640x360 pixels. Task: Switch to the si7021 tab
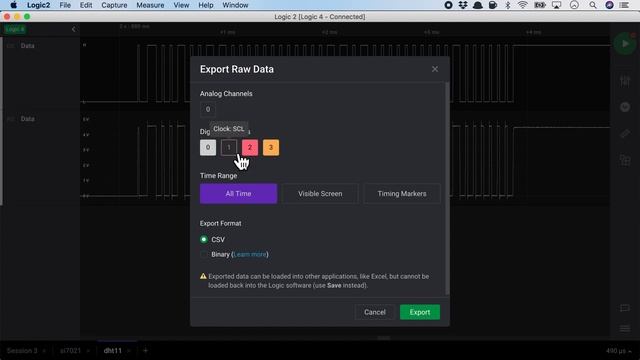pyautogui.click(x=70, y=351)
